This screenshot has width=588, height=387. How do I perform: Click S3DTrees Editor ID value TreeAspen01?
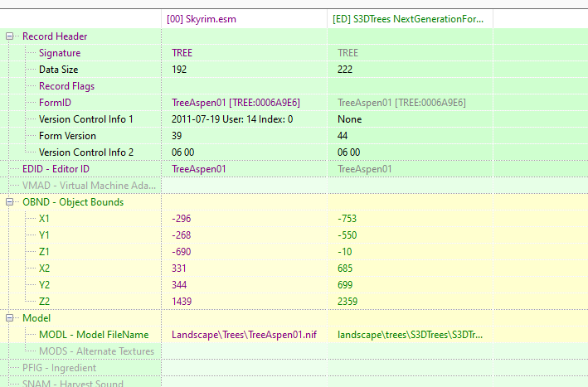(365, 169)
